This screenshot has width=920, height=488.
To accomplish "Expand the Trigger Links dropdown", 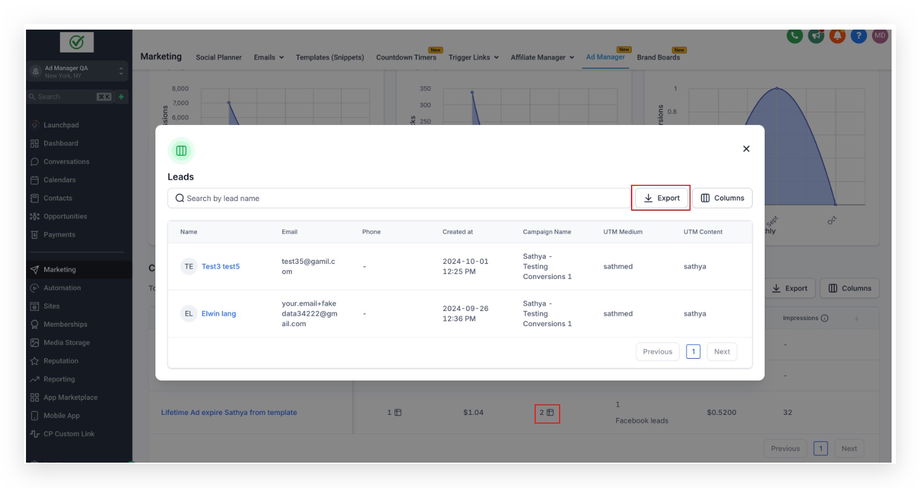I will 473,57.
